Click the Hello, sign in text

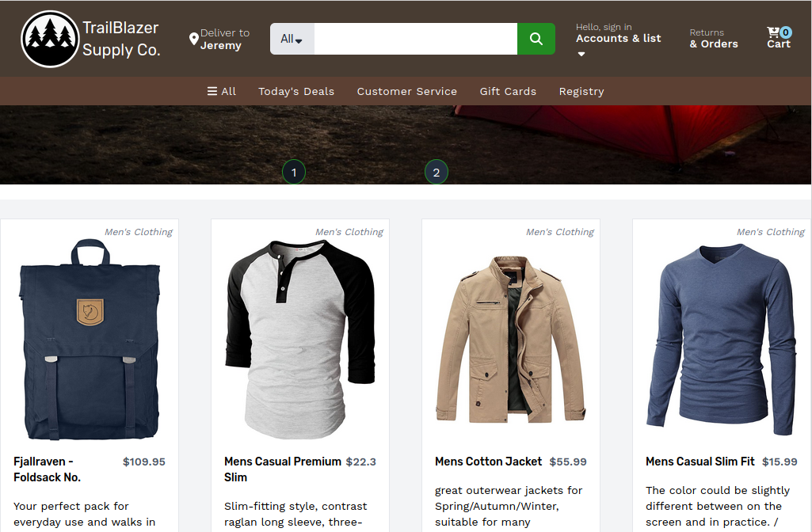click(604, 27)
